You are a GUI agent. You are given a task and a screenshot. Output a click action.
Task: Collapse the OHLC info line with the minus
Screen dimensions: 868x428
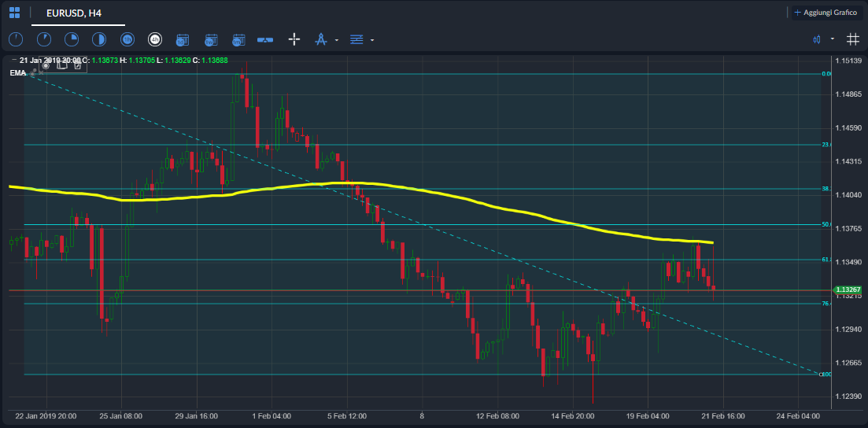(x=14, y=60)
